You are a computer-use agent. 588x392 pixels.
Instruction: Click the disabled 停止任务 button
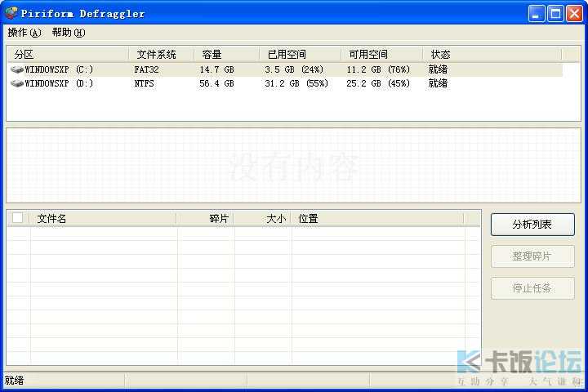point(532,288)
